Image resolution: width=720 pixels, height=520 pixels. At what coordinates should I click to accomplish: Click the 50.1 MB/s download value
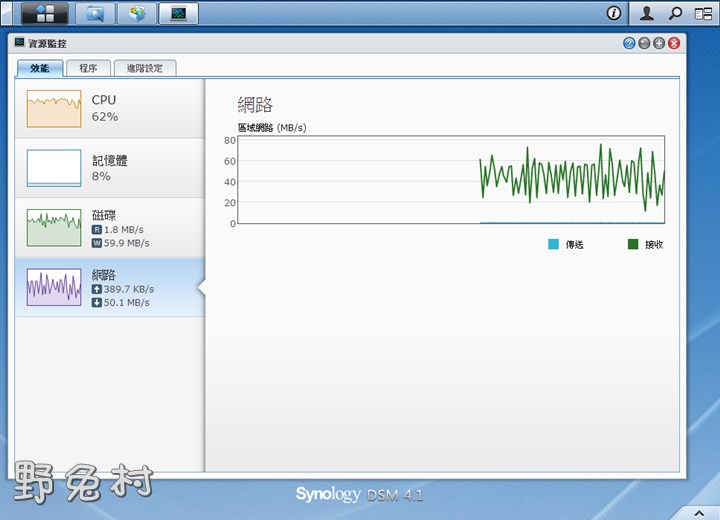(126, 303)
